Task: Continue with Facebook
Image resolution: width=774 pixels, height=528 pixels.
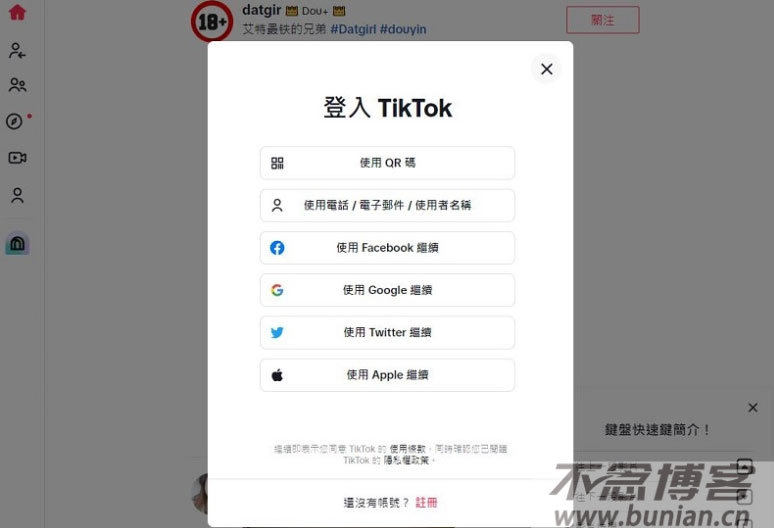Action: pyautogui.click(x=387, y=248)
